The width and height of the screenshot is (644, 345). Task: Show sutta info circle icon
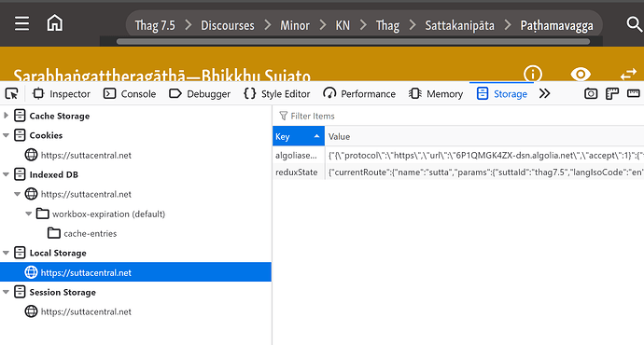click(533, 74)
